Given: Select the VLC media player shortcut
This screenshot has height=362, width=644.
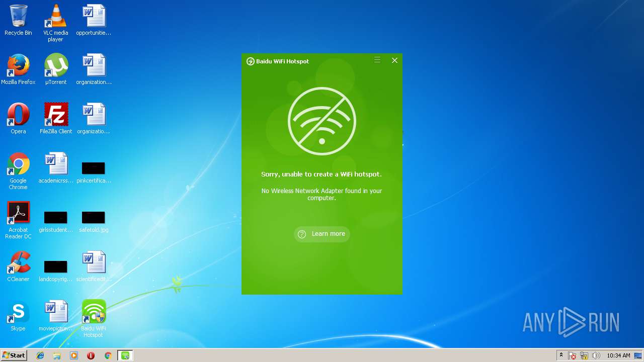Looking at the screenshot, I should [x=55, y=23].
